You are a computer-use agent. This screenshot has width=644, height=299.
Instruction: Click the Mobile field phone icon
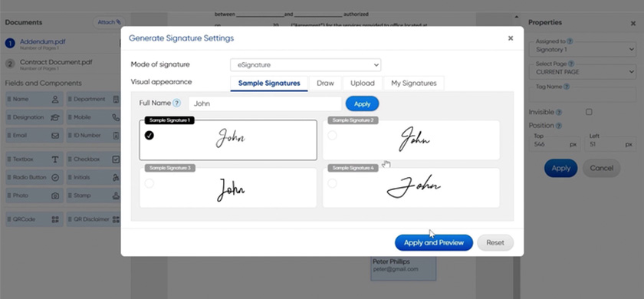click(116, 117)
